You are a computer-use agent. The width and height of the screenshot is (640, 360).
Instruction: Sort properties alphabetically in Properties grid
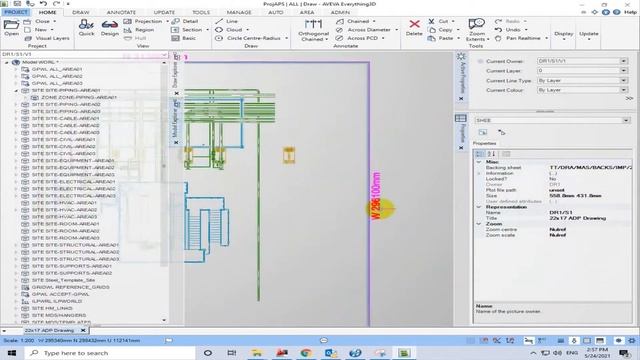tap(491, 154)
